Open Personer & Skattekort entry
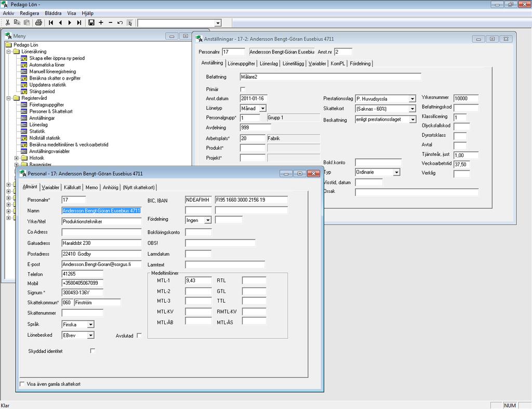532x409 pixels. click(51, 111)
